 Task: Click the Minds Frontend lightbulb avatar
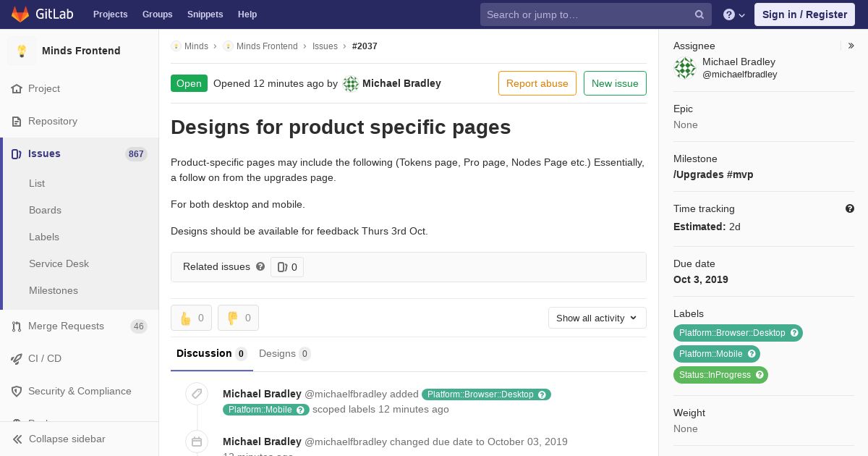pos(22,51)
